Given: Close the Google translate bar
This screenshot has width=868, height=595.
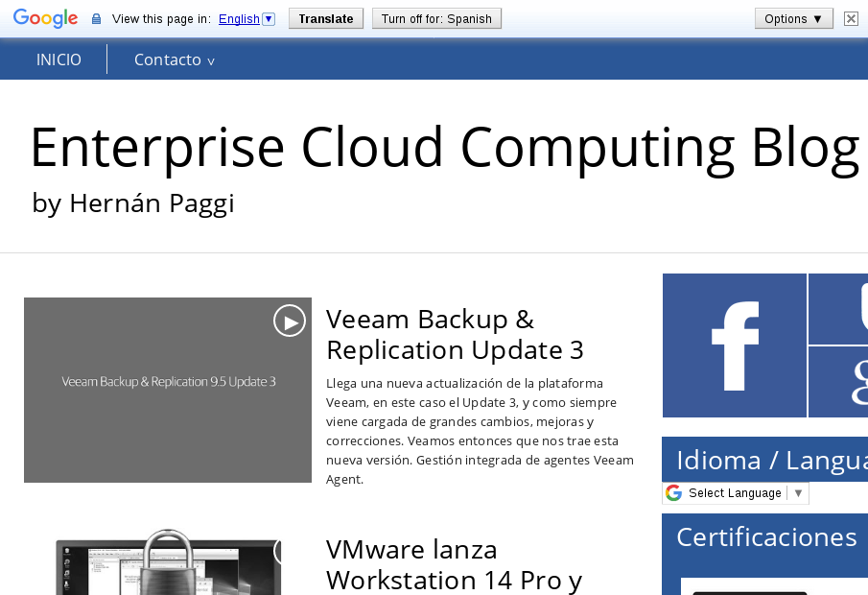Looking at the screenshot, I should (851, 19).
